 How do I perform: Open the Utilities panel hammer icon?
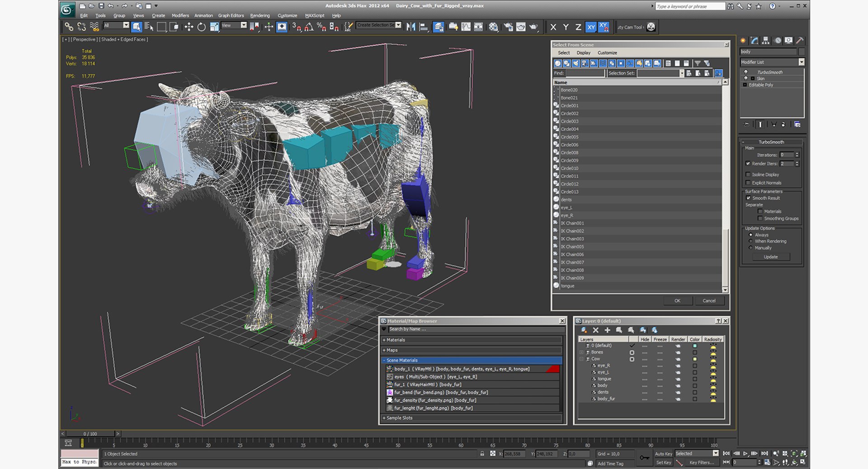click(x=800, y=40)
